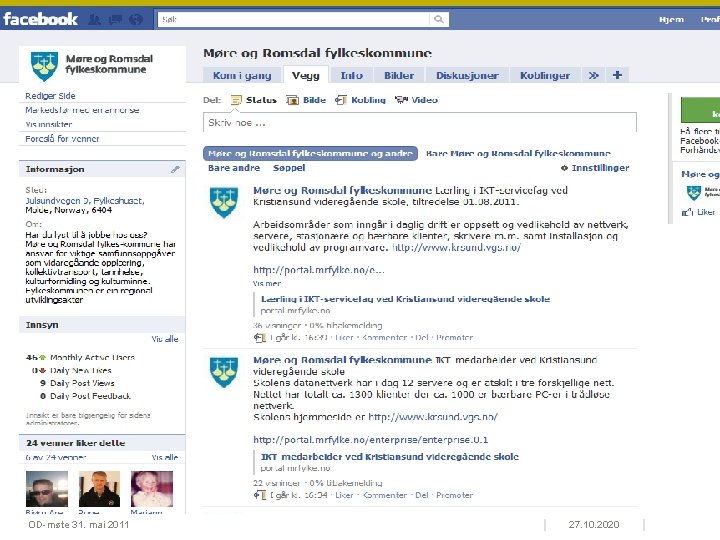Image resolution: width=720 pixels, height=540 pixels.
Task: Open Markedsfør med en annonse link
Action: [82, 110]
